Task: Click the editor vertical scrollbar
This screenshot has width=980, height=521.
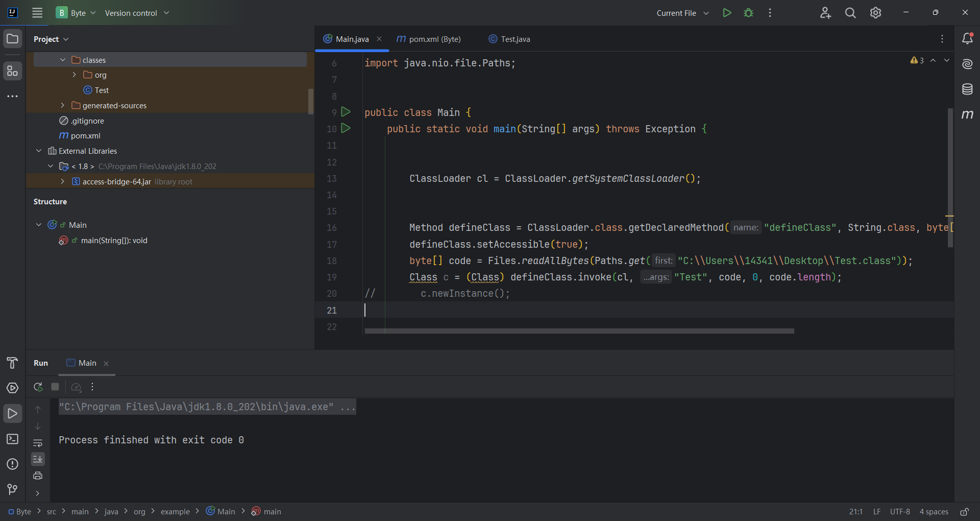Action: click(x=950, y=178)
